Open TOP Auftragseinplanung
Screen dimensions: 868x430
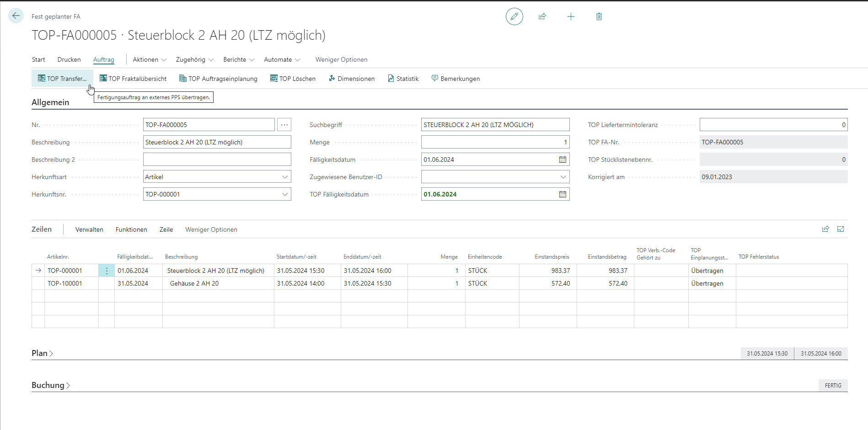pos(218,79)
